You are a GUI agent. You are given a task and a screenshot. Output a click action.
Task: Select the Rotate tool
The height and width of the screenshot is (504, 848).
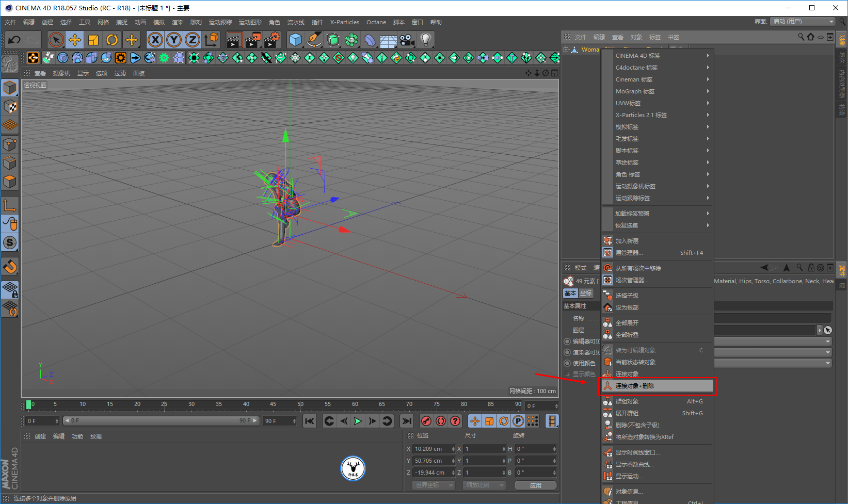tap(112, 40)
